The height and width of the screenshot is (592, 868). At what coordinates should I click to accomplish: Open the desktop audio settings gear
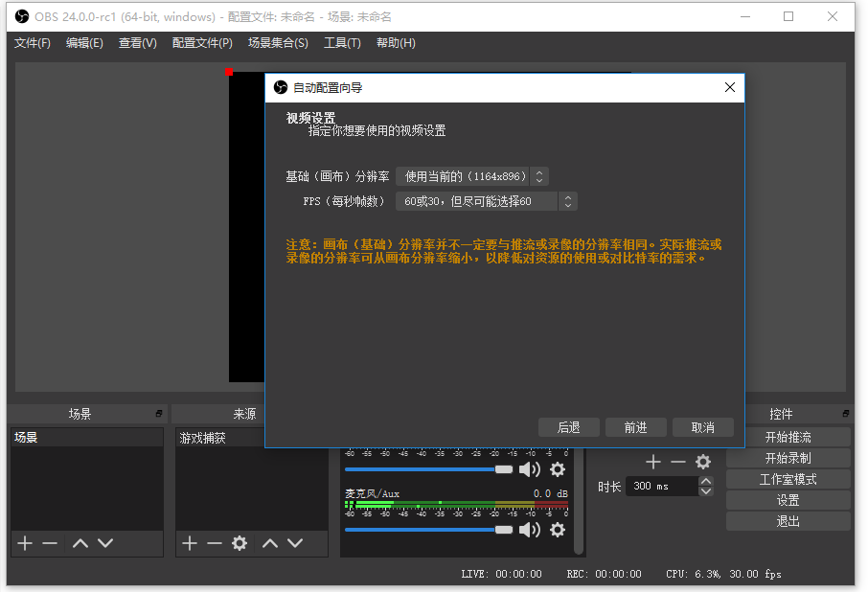pos(558,469)
